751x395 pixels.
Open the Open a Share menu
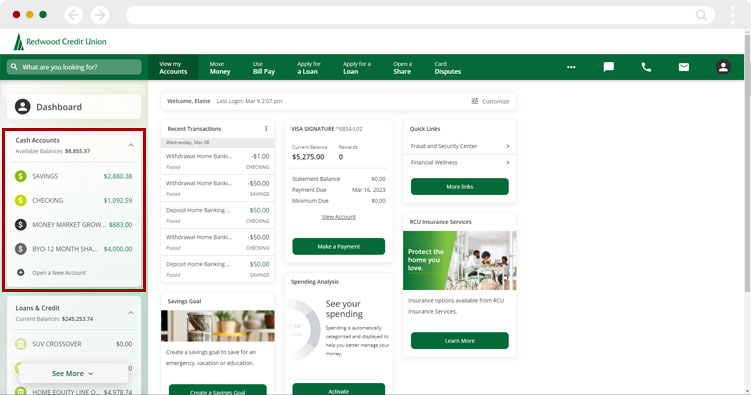[402, 68]
